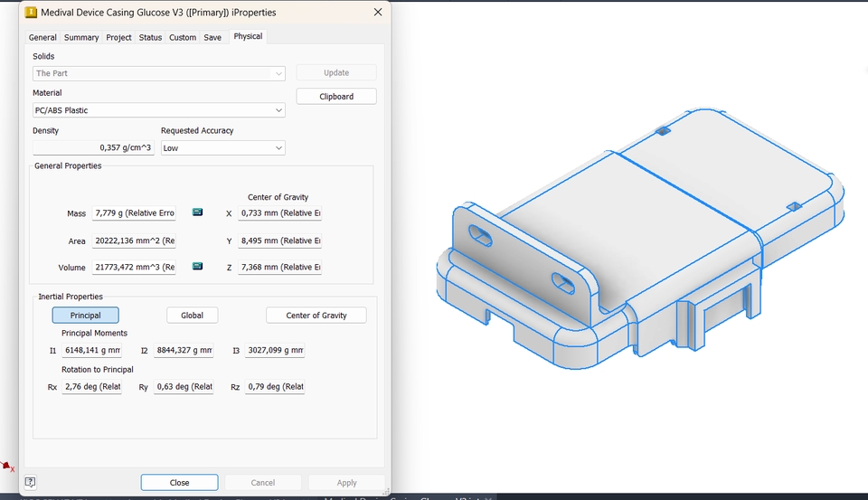
Task: Open the Material dropdown showing PC/ABS Plastic
Action: coord(159,110)
